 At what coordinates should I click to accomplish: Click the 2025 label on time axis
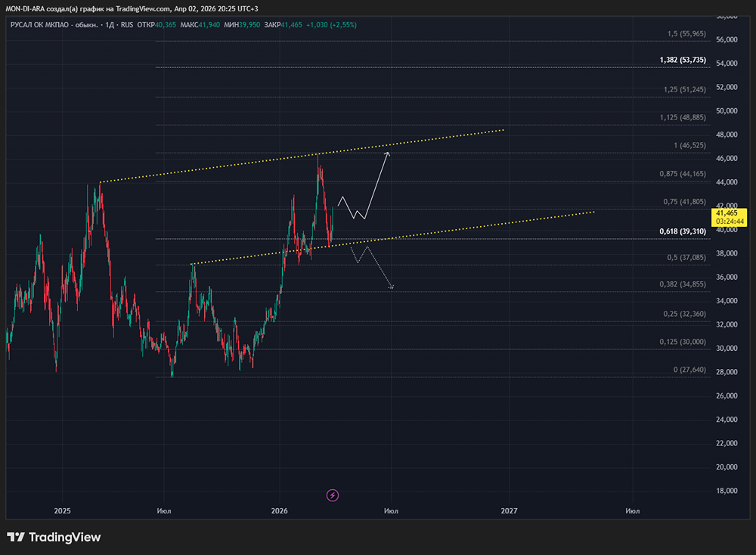tap(62, 510)
